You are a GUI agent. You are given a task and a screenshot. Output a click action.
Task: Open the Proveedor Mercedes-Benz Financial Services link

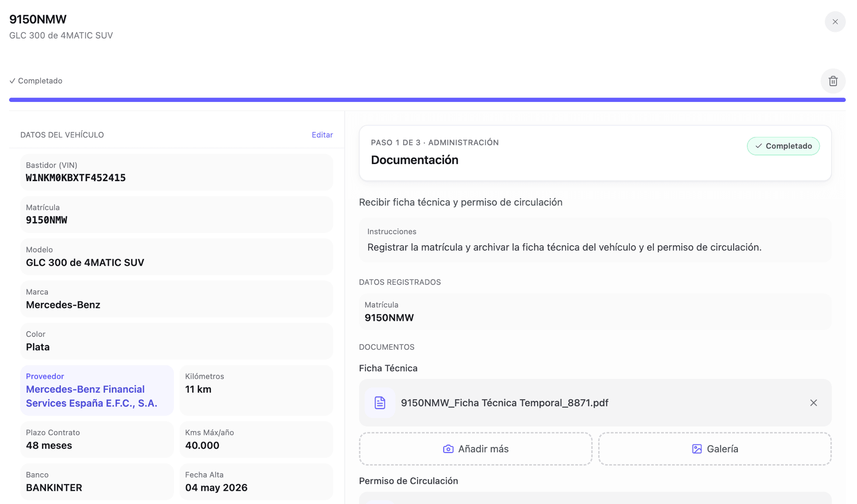[97, 391]
